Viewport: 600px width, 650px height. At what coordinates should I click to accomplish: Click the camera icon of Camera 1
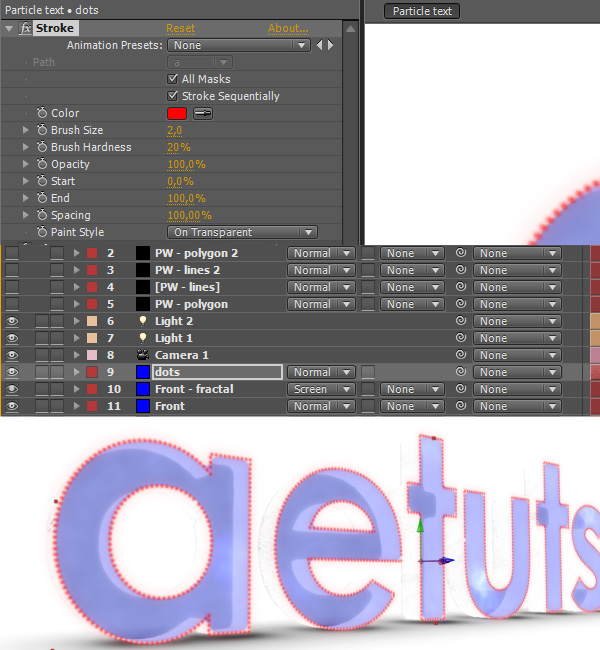tap(143, 355)
